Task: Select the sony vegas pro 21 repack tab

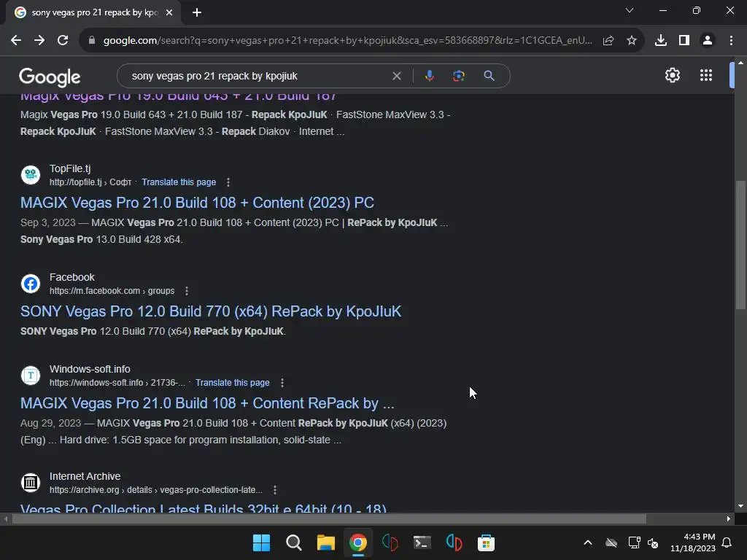Action: click(x=93, y=13)
